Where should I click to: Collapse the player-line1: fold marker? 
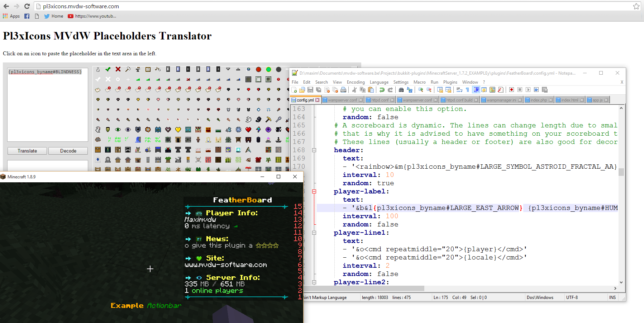pos(314,233)
